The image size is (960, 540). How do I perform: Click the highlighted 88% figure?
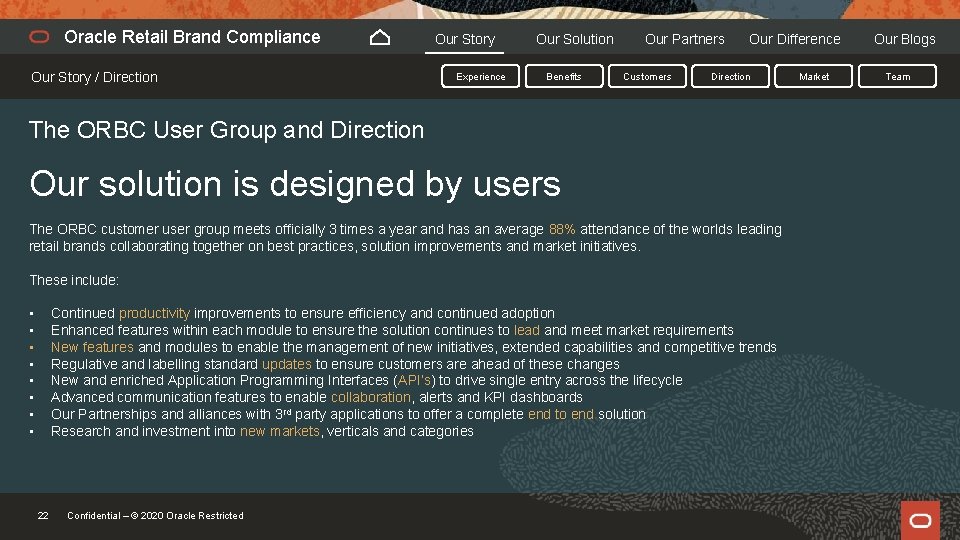tap(562, 229)
